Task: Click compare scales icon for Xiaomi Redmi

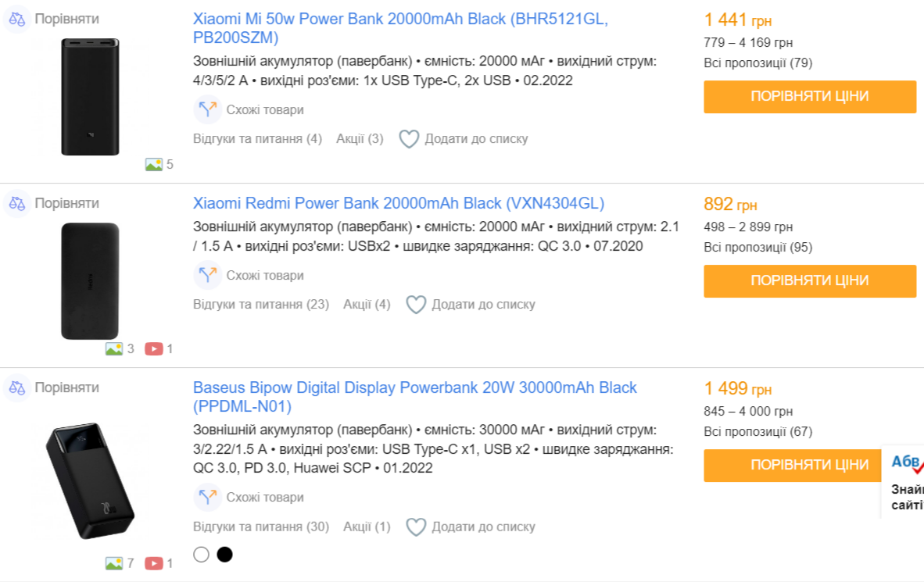Action: tap(17, 203)
